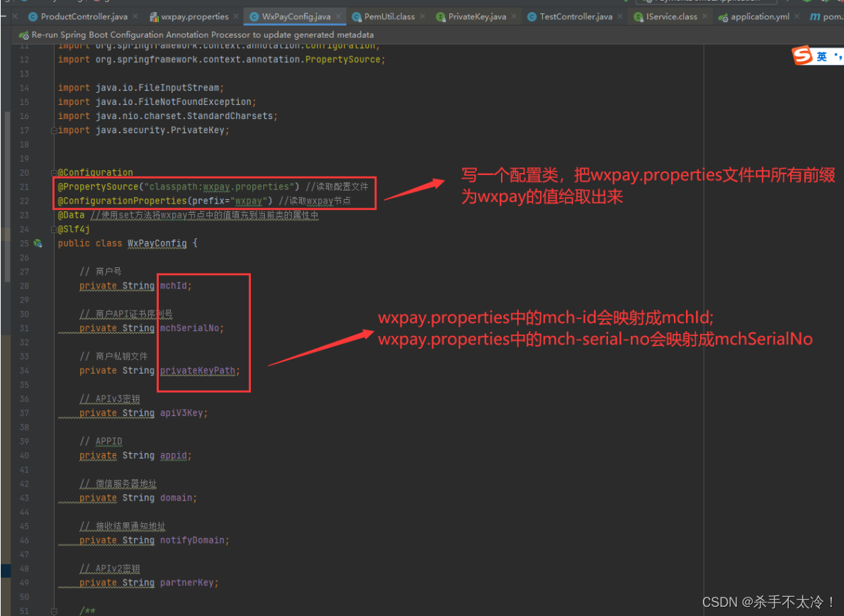Click the Sogou input method S icon
This screenshot has height=616, width=844.
(801, 55)
